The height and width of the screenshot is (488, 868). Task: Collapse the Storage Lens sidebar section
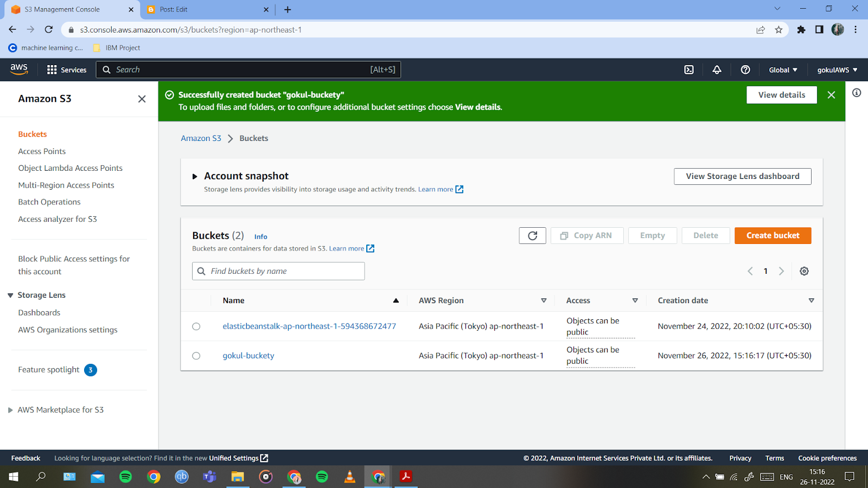coord(10,296)
